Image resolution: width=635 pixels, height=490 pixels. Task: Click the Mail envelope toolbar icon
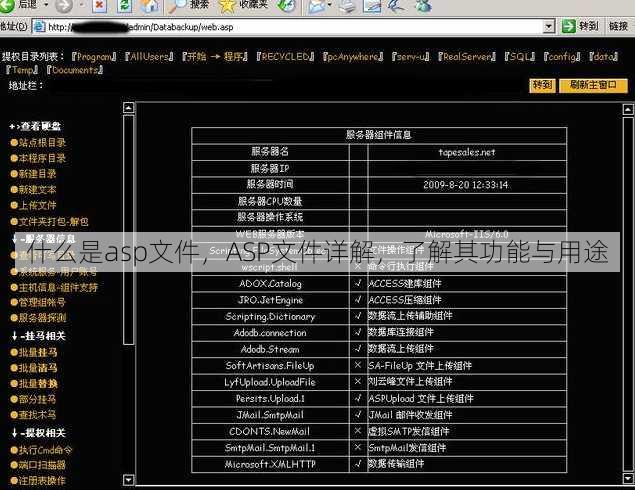[319, 6]
